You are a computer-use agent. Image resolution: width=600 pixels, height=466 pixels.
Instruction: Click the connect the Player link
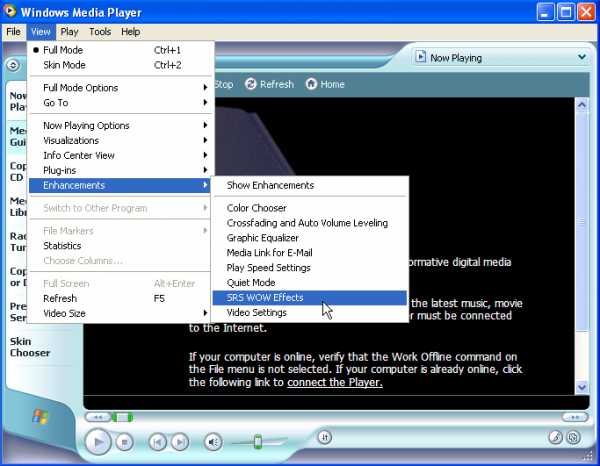click(x=335, y=382)
